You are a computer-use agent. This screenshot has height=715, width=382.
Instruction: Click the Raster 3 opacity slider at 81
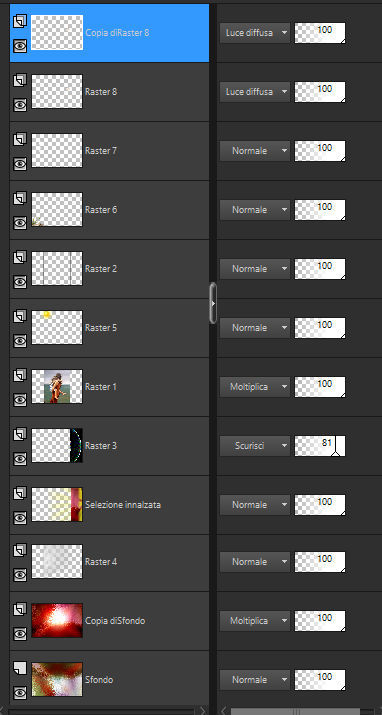point(320,446)
